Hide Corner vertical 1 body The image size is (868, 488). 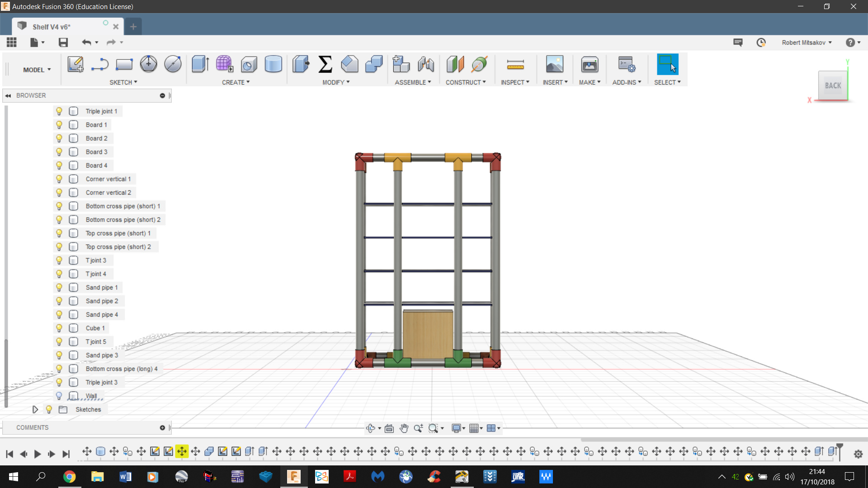pyautogui.click(x=59, y=179)
